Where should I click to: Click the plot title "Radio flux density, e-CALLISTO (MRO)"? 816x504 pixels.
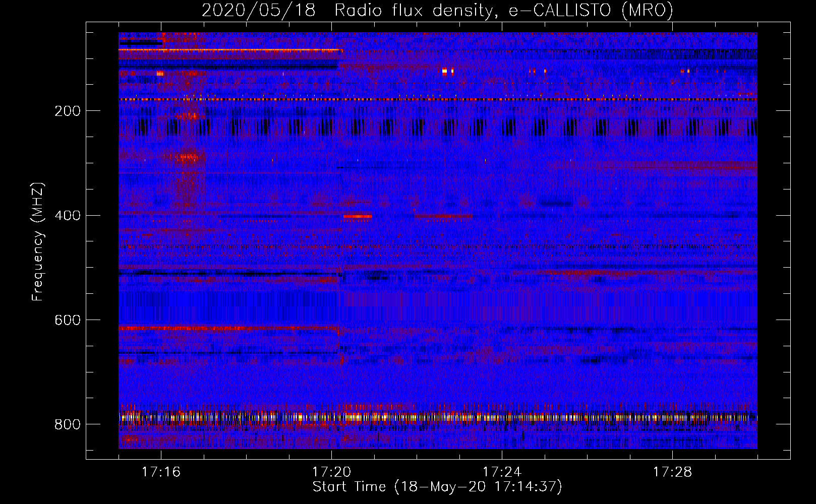504,11
